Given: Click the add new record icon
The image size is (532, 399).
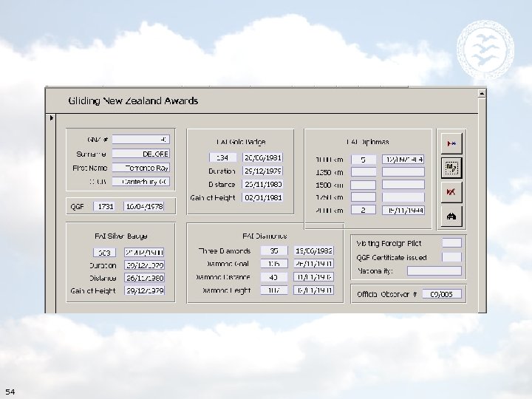Looking at the screenshot, I should click(451, 143).
